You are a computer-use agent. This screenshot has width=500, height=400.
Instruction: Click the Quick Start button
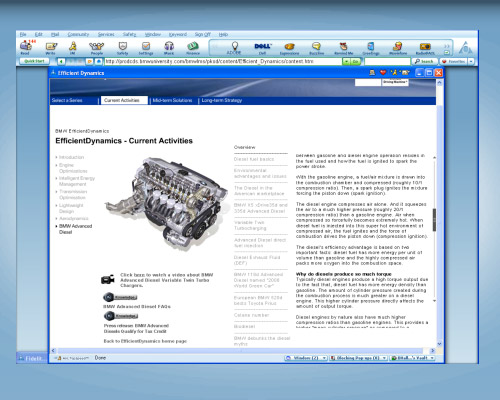tap(34, 61)
